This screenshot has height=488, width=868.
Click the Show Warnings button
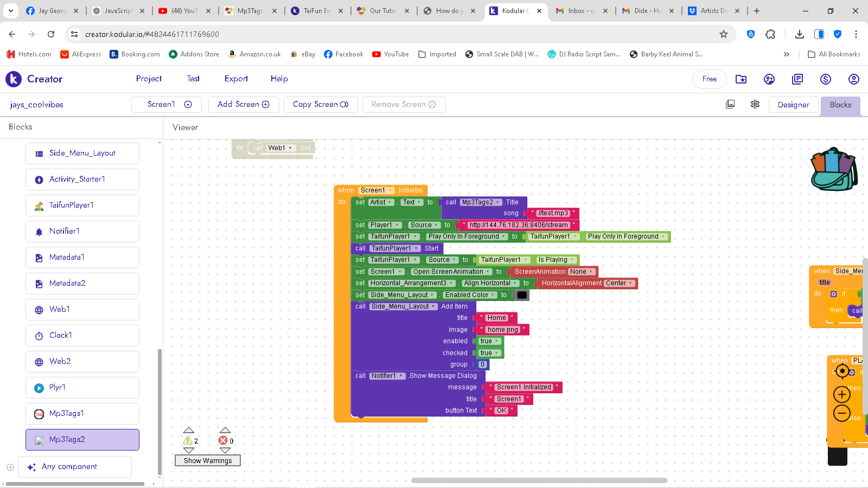(x=207, y=460)
